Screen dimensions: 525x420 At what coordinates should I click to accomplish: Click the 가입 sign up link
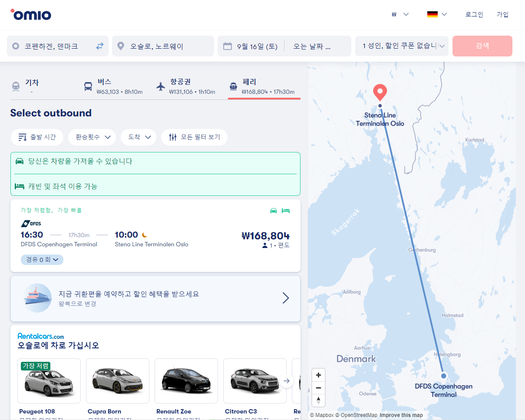pos(502,14)
